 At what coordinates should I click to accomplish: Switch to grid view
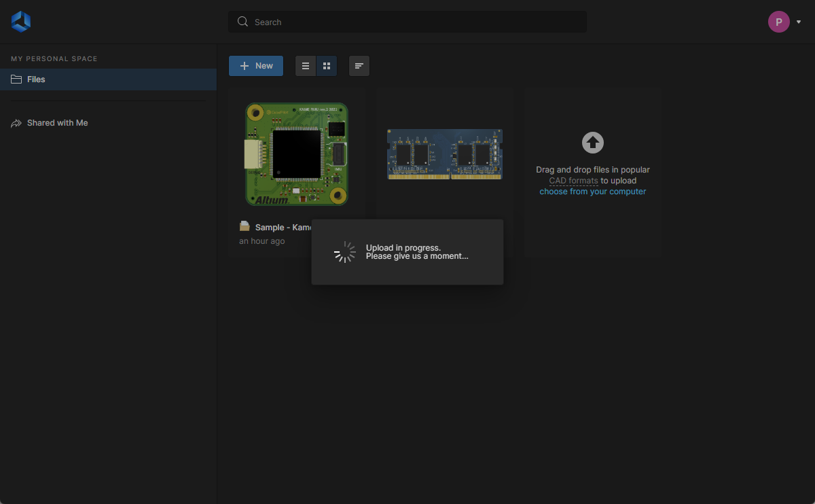[327, 66]
